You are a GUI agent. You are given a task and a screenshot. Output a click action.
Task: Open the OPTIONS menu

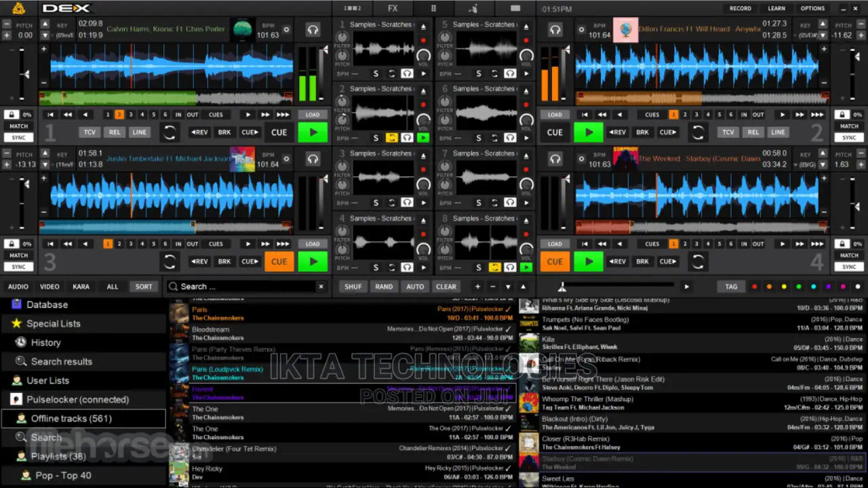812,8
